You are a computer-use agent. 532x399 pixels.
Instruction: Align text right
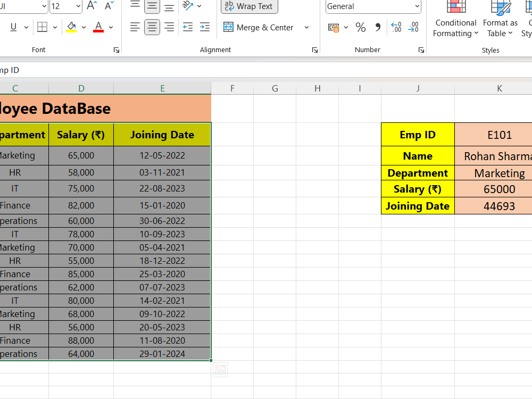pyautogui.click(x=169, y=27)
